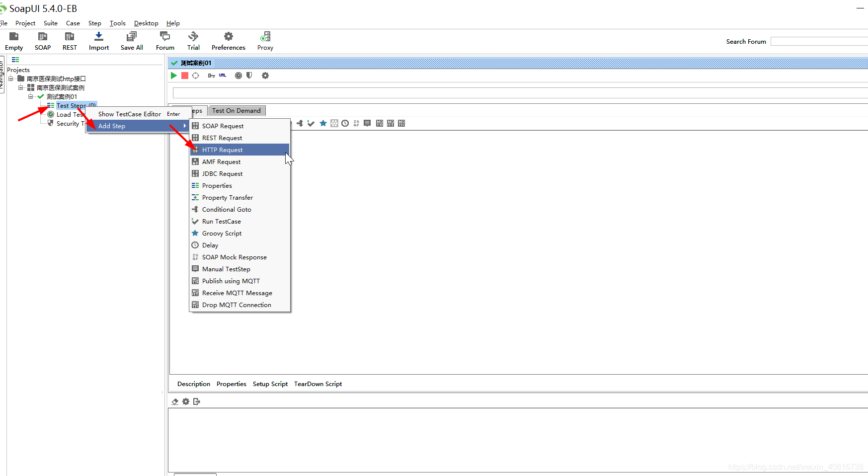Add Manual TestStep icon in step toolbar

click(x=367, y=123)
